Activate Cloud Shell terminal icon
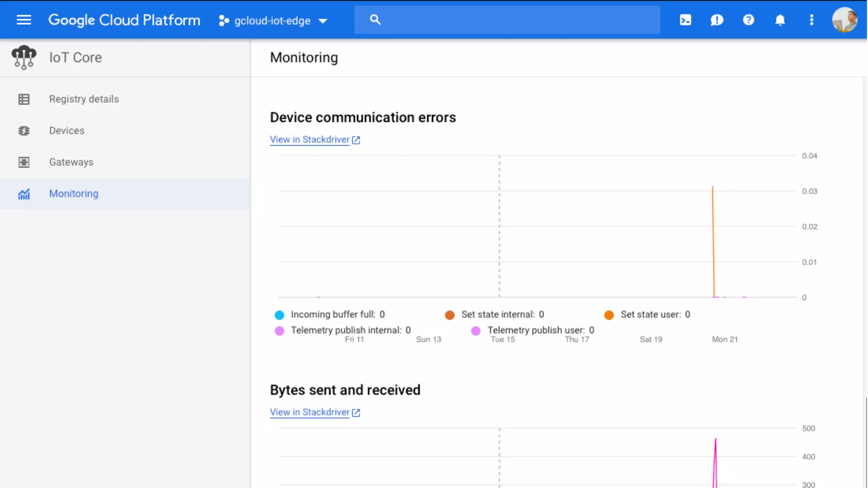 coord(685,20)
